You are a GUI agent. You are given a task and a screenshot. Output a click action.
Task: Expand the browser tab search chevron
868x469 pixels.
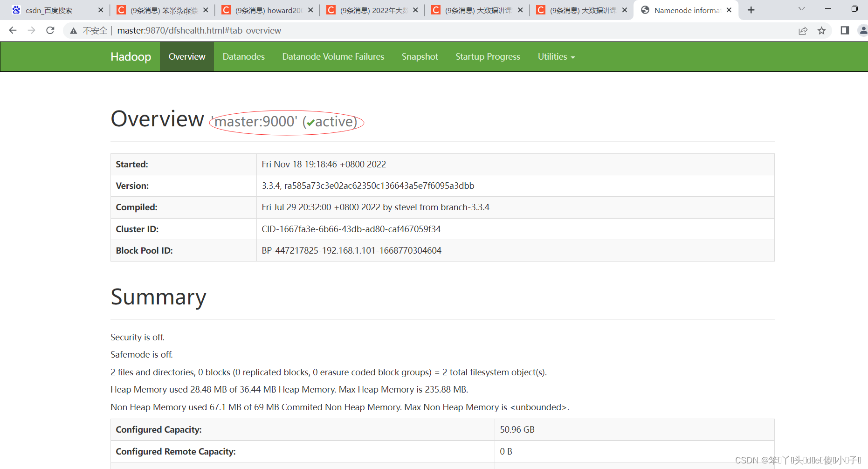801,9
